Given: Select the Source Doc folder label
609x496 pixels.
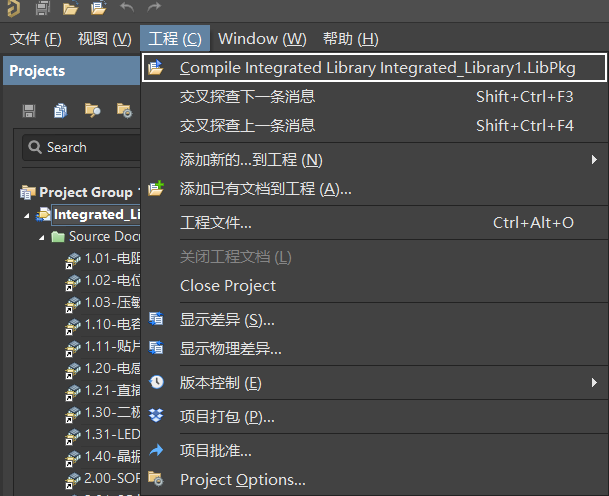Looking at the screenshot, I should pyautogui.click(x=104, y=237).
